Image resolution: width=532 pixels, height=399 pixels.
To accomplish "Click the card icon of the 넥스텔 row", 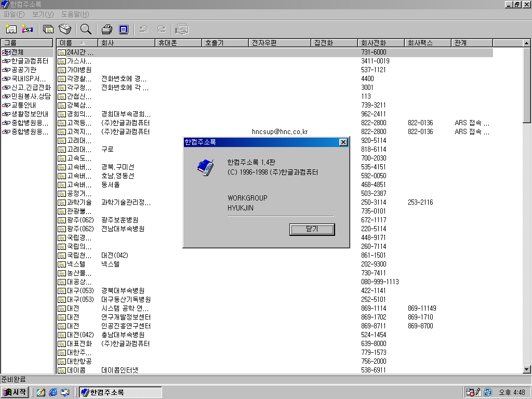I will (62, 264).
